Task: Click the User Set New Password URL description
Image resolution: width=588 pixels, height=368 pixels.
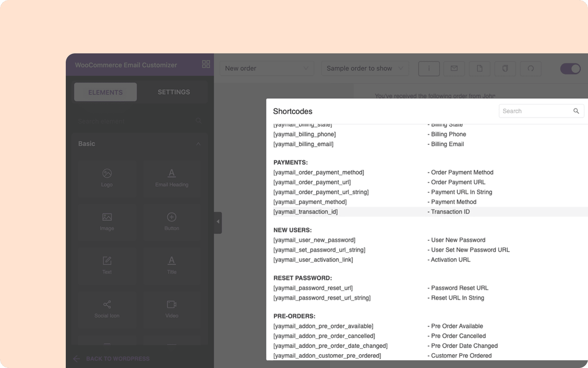Action: (469, 250)
